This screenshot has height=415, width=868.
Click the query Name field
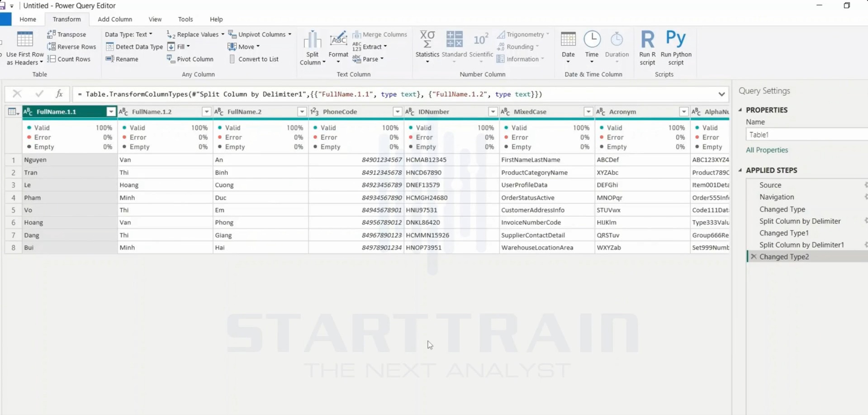point(806,134)
